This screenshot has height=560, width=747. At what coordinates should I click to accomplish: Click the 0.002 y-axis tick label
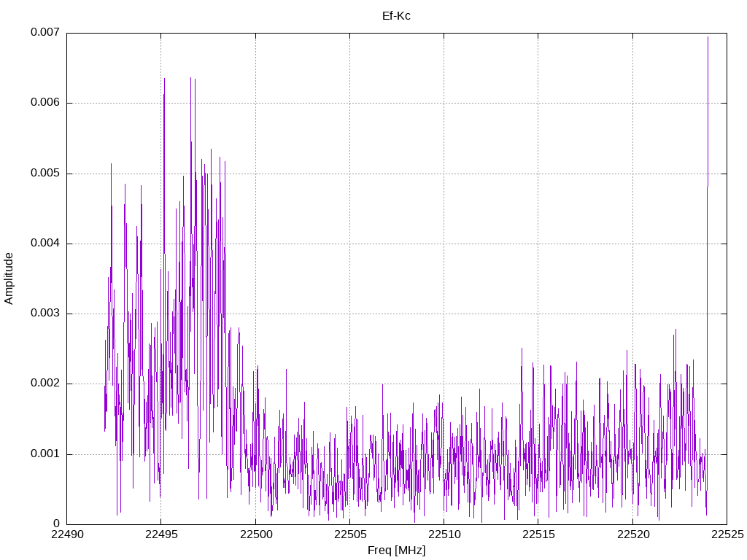[x=45, y=384]
